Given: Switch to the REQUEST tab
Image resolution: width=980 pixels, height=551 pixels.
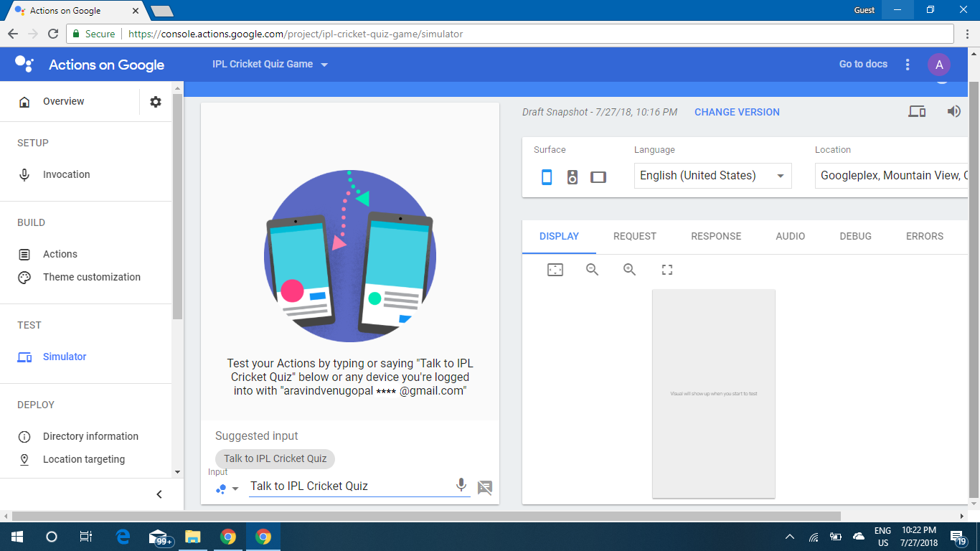Looking at the screenshot, I should point(635,237).
